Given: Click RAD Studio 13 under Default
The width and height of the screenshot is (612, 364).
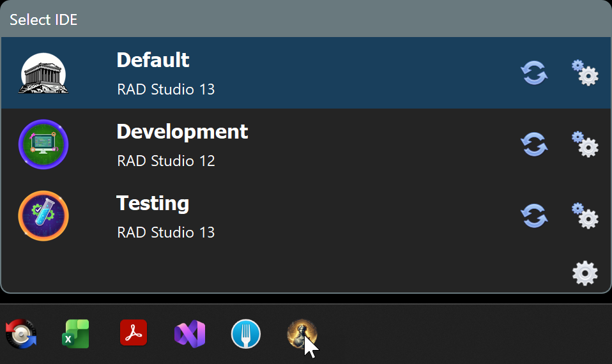Looking at the screenshot, I should [x=166, y=89].
